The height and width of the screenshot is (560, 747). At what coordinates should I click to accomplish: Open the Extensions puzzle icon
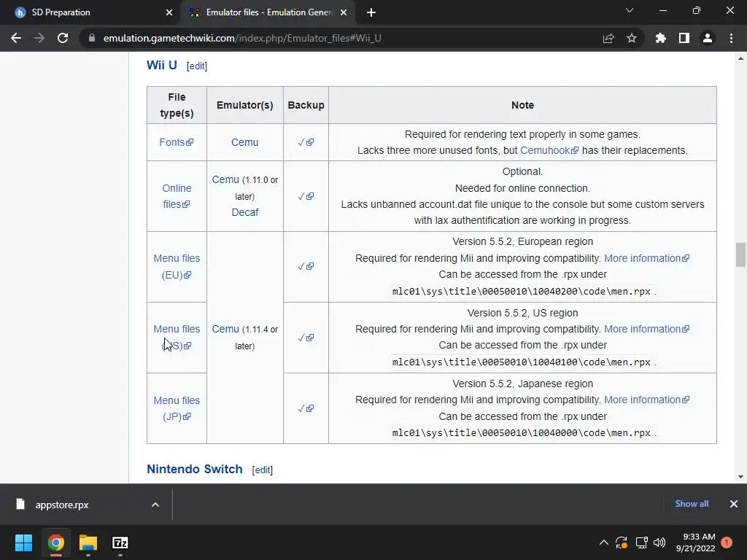pos(661,38)
